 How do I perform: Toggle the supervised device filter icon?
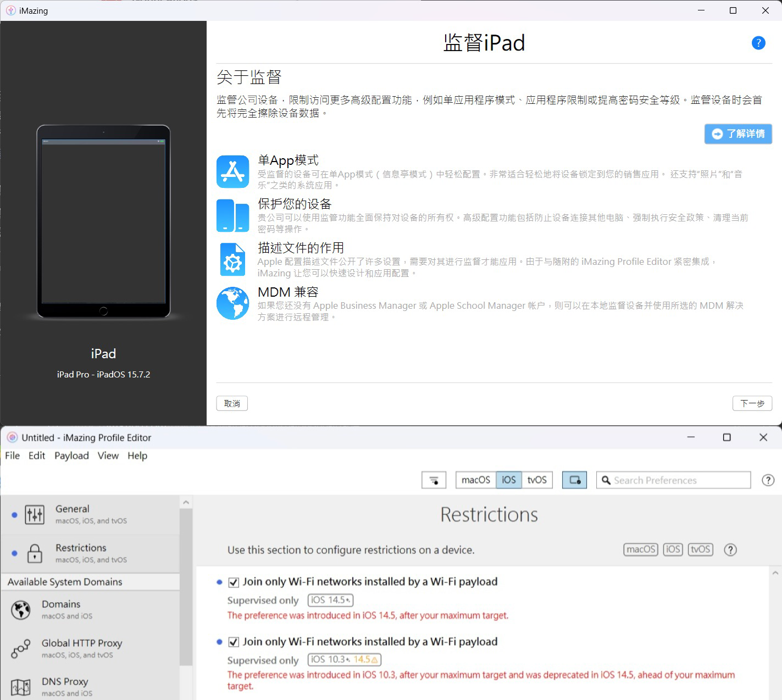coord(575,480)
